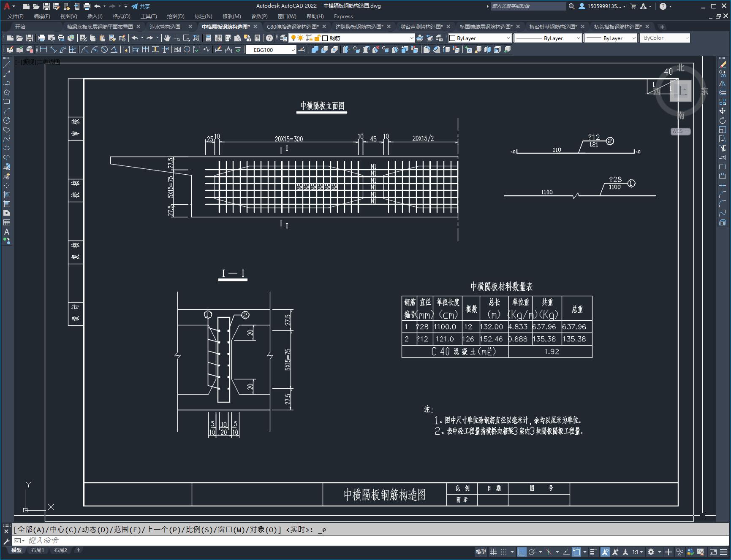
Task: Open the 绘图(D) menu
Action: pyautogui.click(x=176, y=16)
